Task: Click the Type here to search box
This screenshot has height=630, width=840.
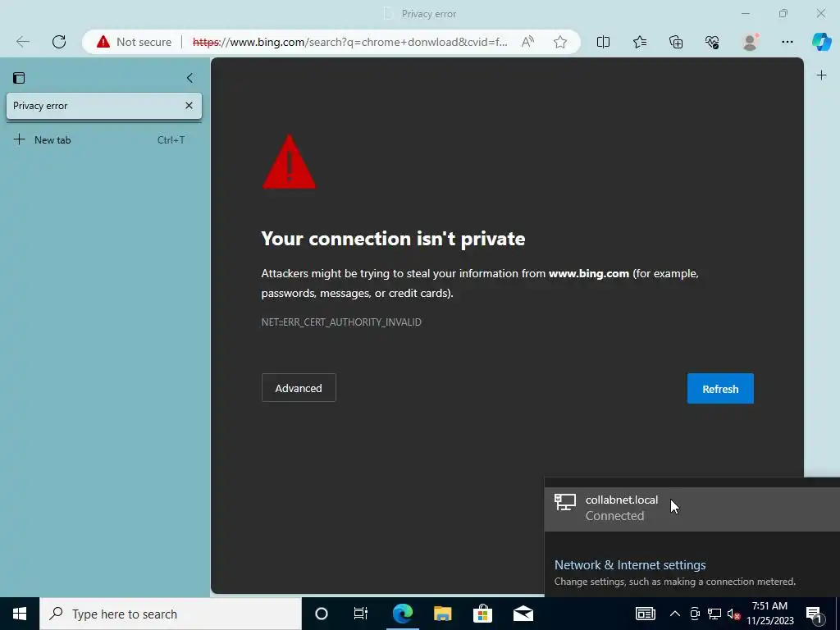Action: (171, 614)
